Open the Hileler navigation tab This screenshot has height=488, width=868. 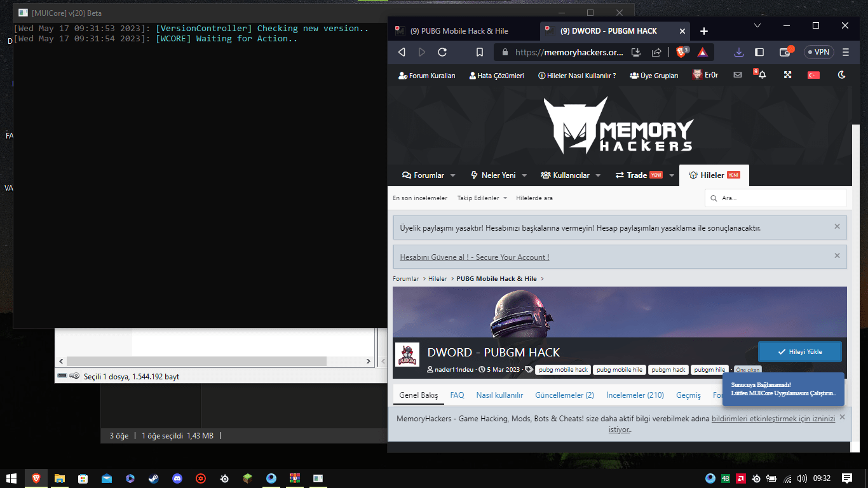click(x=714, y=175)
